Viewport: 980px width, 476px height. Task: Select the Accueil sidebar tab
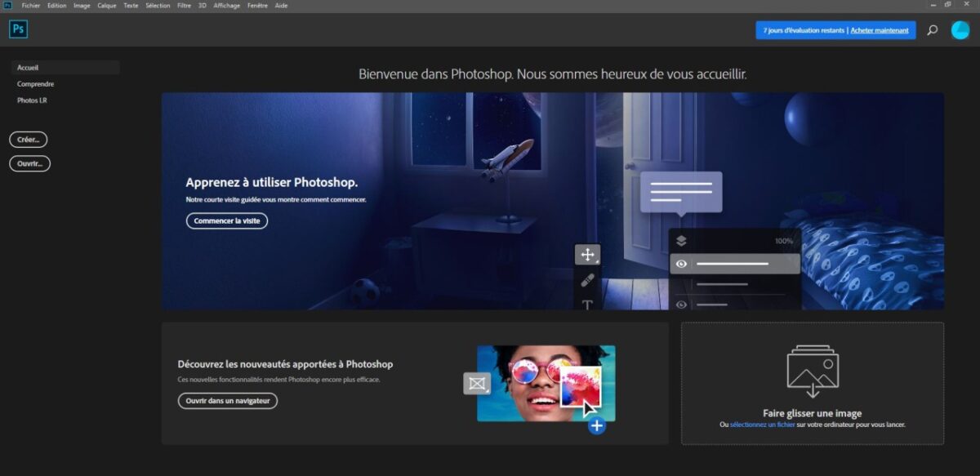tap(65, 68)
